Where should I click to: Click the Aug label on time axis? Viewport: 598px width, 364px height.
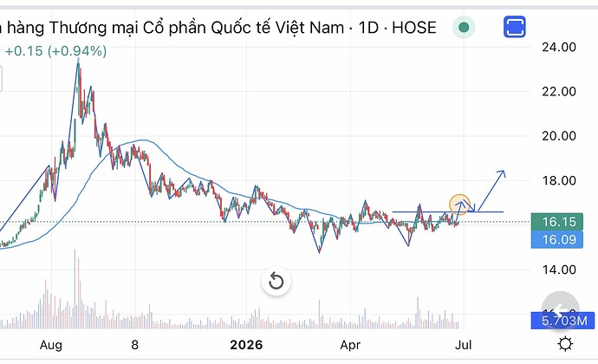click(51, 345)
